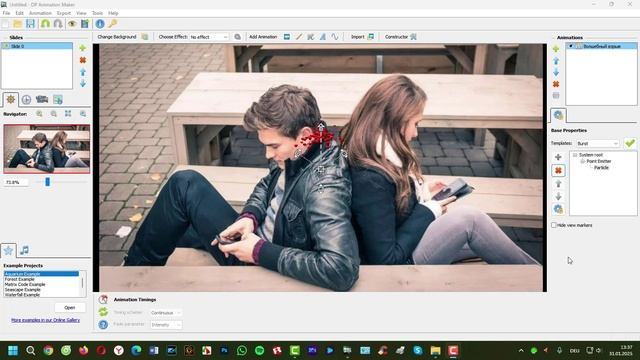Open the Help menu
Viewport: 640px width, 360px height.
coord(113,13)
